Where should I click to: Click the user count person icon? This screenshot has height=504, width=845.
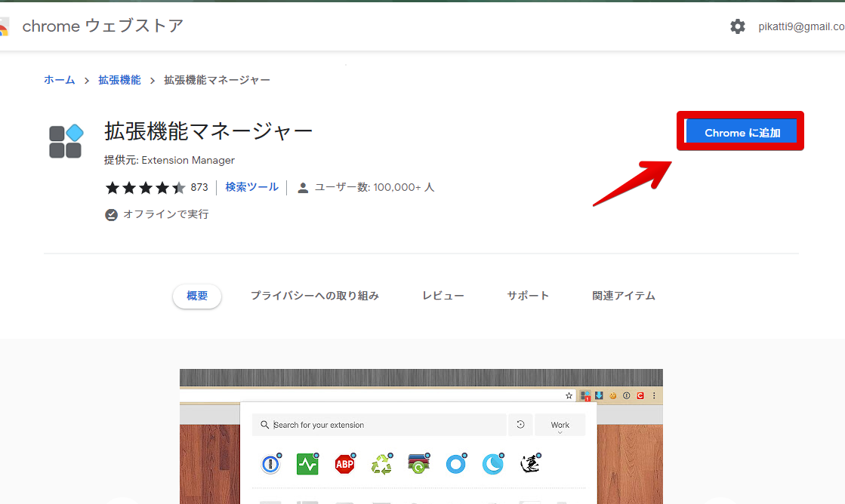(303, 187)
